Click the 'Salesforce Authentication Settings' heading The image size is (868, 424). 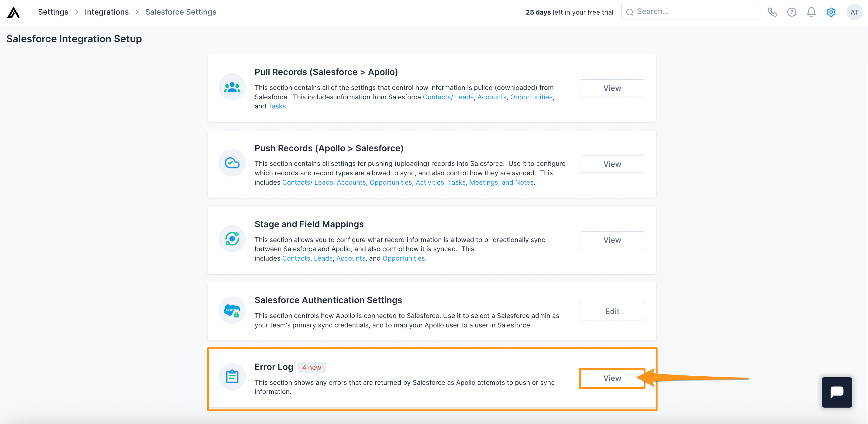pos(328,300)
